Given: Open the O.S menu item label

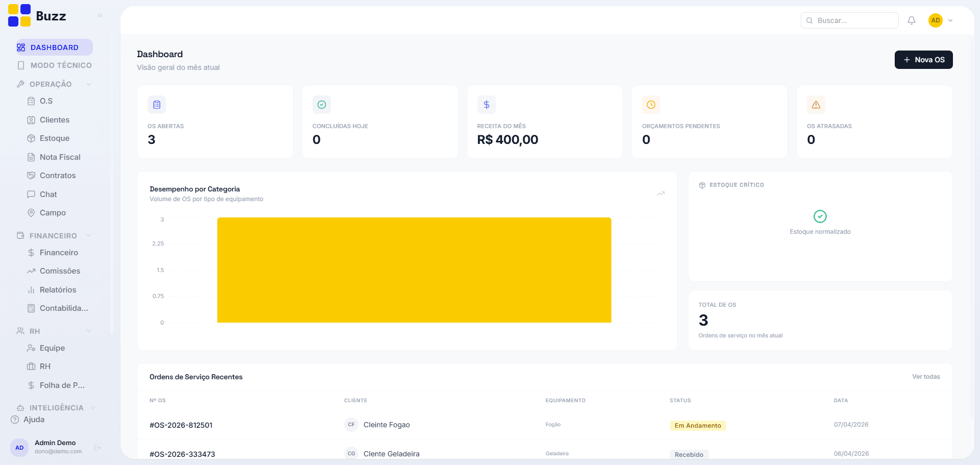Looking at the screenshot, I should (x=46, y=101).
